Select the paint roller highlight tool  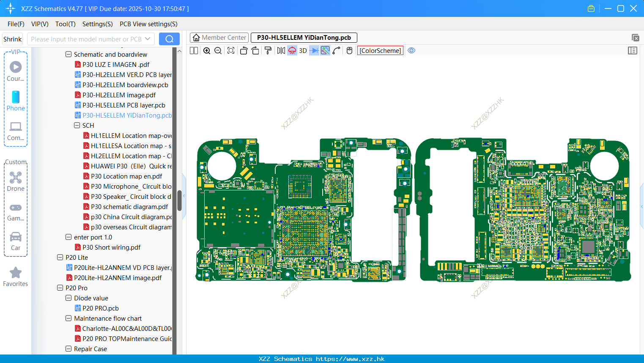tap(268, 51)
